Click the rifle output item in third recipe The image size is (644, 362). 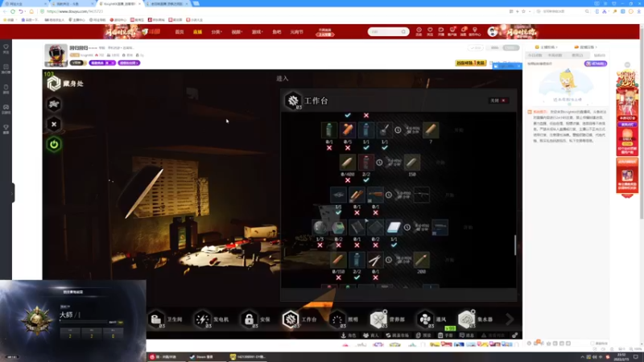(x=421, y=195)
